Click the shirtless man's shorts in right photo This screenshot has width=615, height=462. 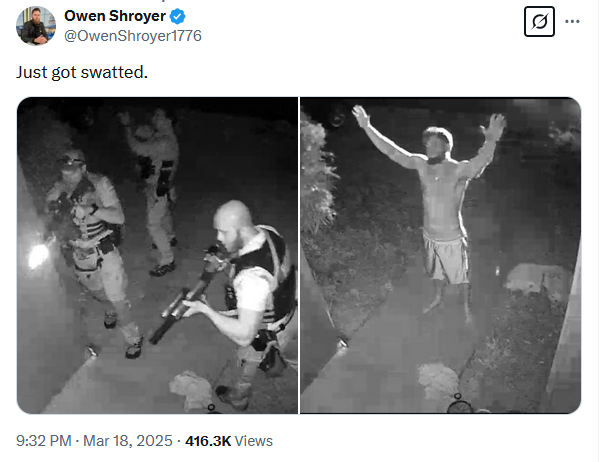(446, 257)
